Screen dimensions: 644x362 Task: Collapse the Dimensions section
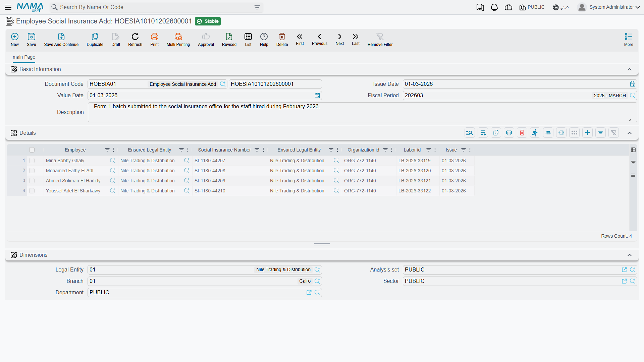(x=630, y=255)
